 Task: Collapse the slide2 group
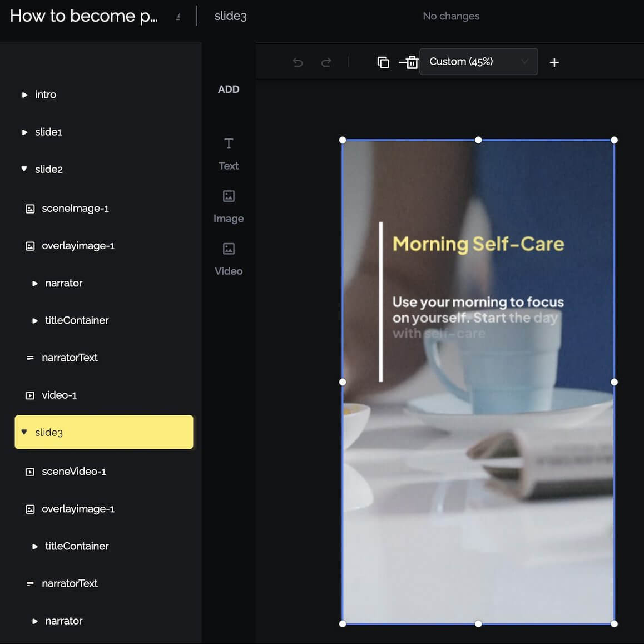click(x=24, y=169)
